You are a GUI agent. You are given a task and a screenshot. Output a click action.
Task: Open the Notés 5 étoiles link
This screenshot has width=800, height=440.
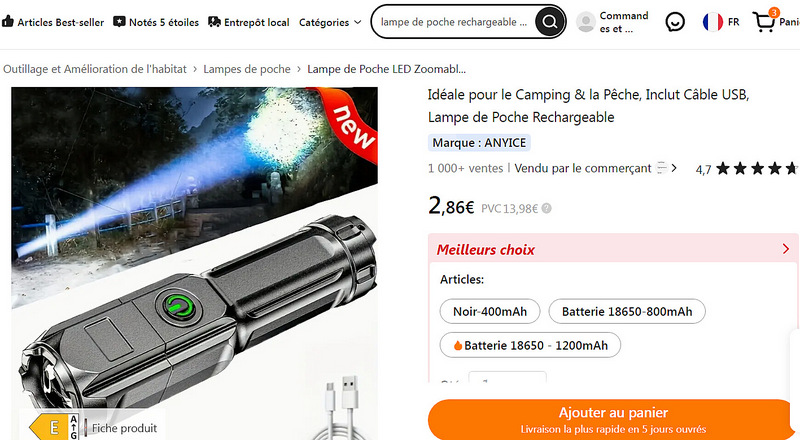(156, 22)
